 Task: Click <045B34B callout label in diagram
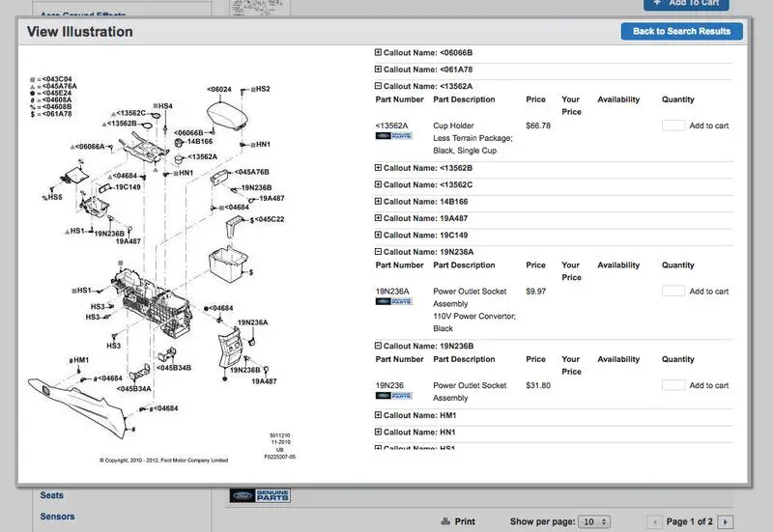(x=174, y=368)
